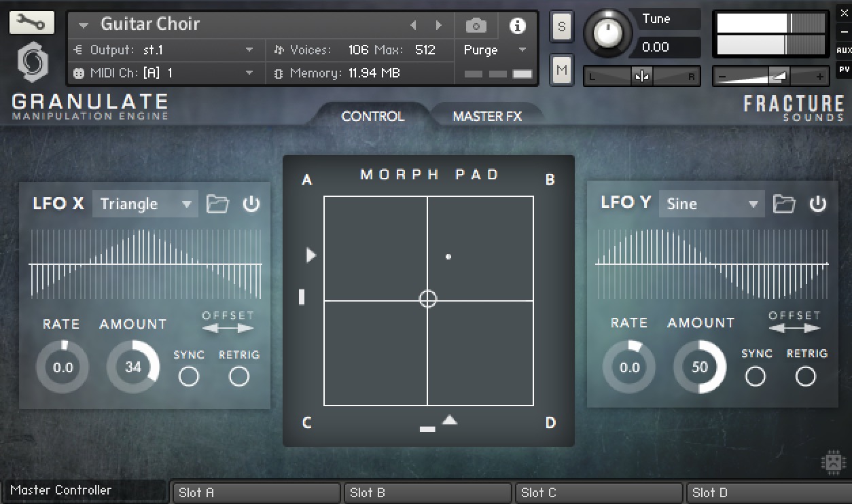Open the snapshot camera icon

(x=476, y=24)
